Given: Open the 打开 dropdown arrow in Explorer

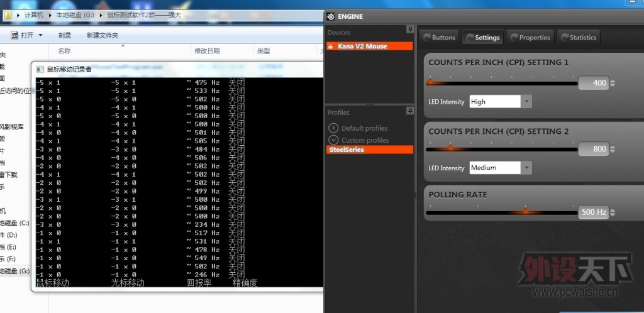Looking at the screenshot, I should (40, 35).
